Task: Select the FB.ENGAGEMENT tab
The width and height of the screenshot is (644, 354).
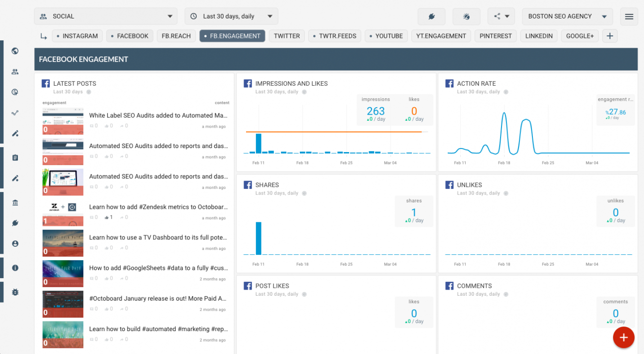Action: [x=233, y=36]
